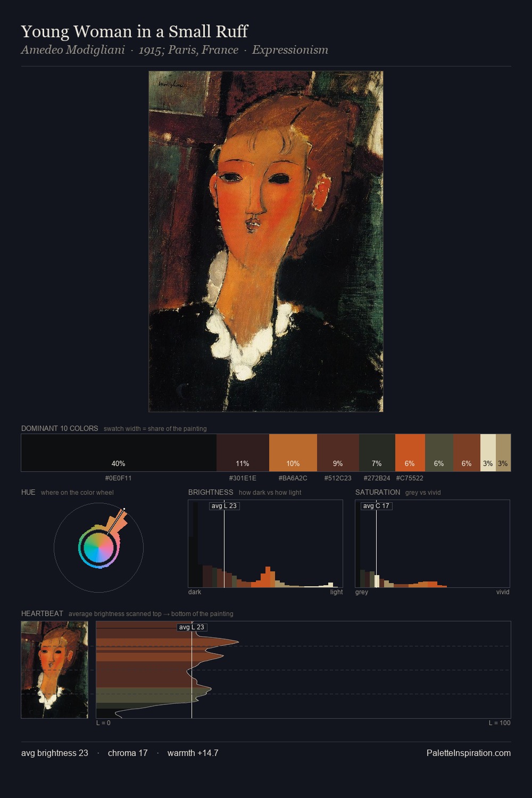The height and width of the screenshot is (798, 532).
Task: Click the '1915; Paris, France' text
Action: 188,50
